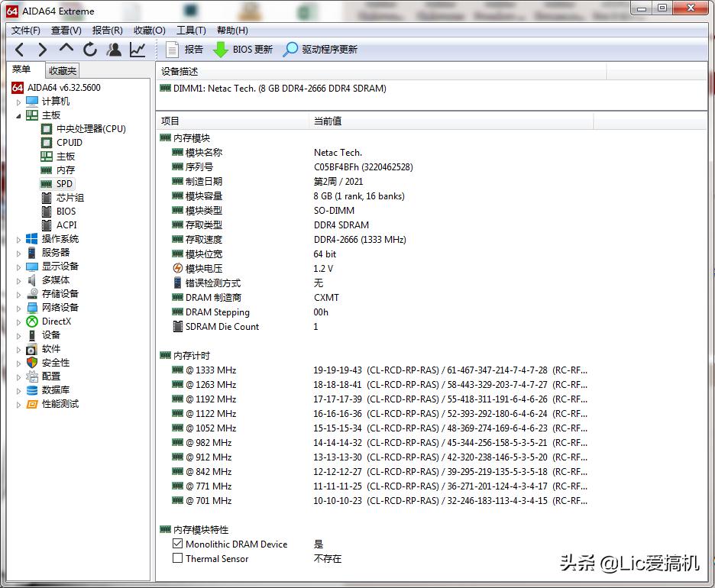Select the ACPI tree icon
The height and width of the screenshot is (588, 715).
[47, 225]
